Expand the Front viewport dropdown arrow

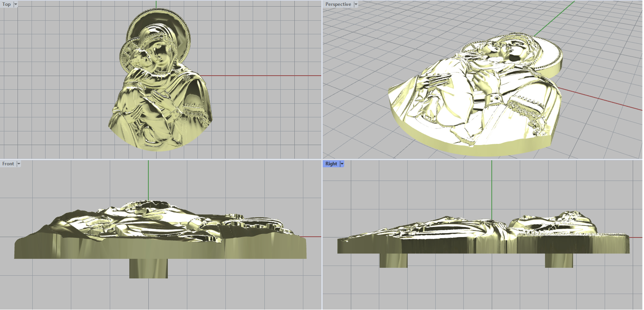[x=19, y=164]
